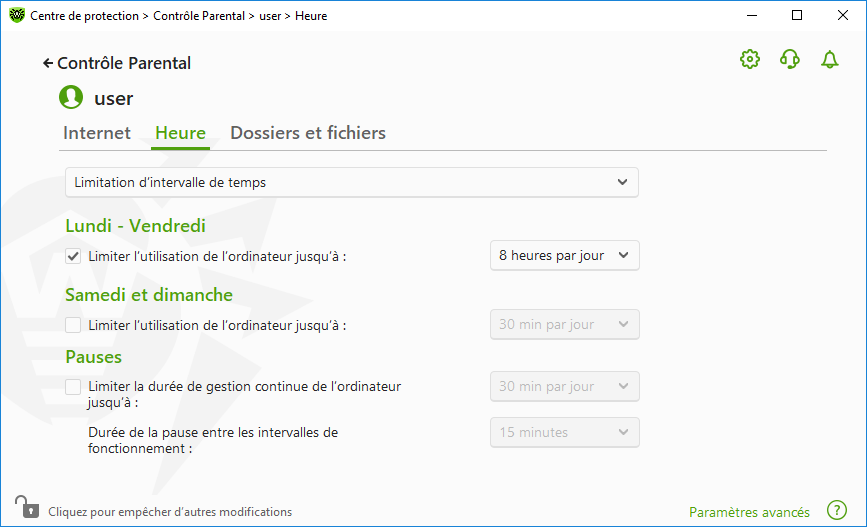Click the support headset icon
This screenshot has height=527, width=867.
(x=790, y=59)
